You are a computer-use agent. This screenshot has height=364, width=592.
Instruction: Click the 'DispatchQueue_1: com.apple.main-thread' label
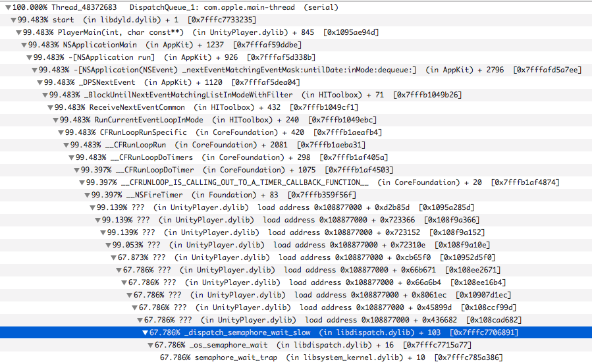pyautogui.click(x=212, y=7)
